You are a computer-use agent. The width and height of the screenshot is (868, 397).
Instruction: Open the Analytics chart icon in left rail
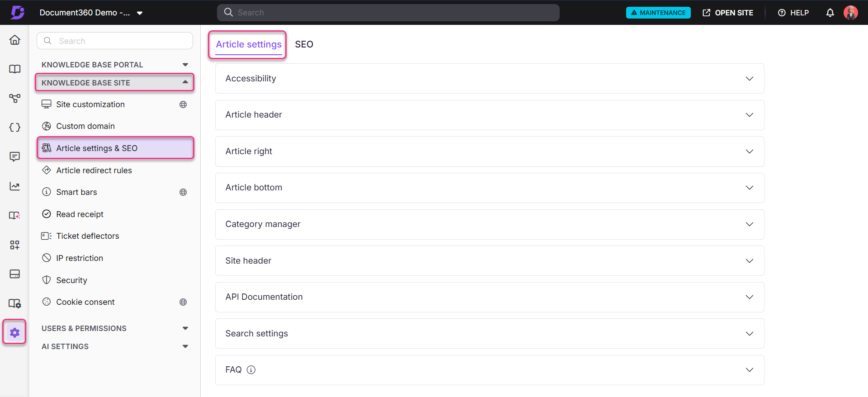click(14, 186)
